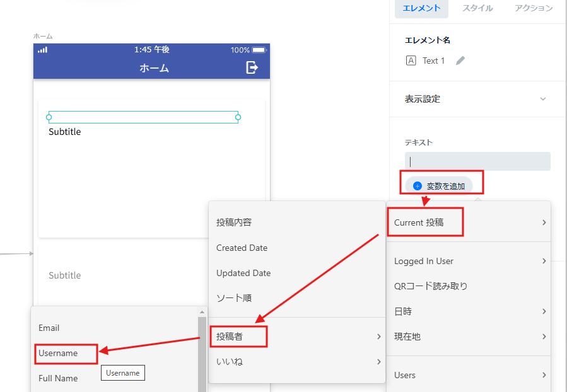Switch to the スタイル tab

477,8
